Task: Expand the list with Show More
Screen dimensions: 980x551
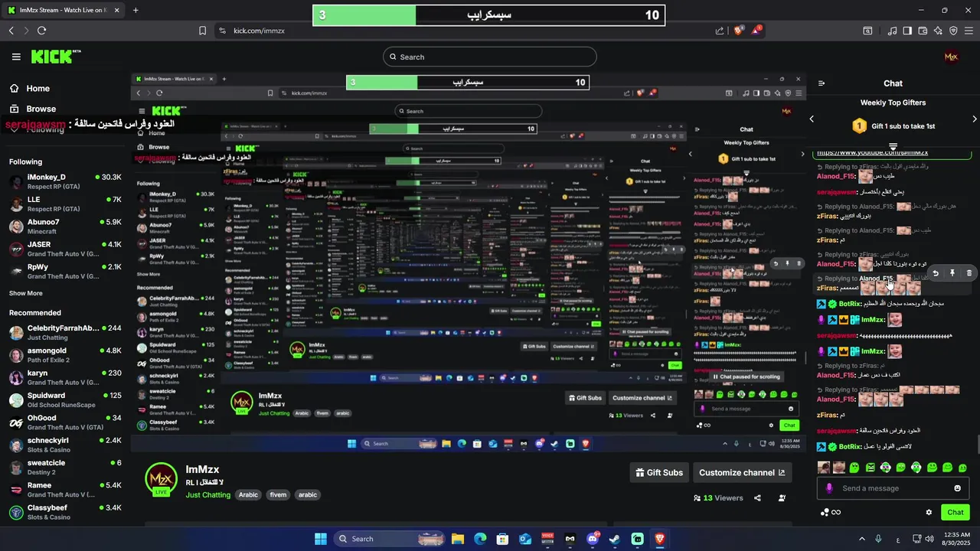Action: [x=25, y=293]
